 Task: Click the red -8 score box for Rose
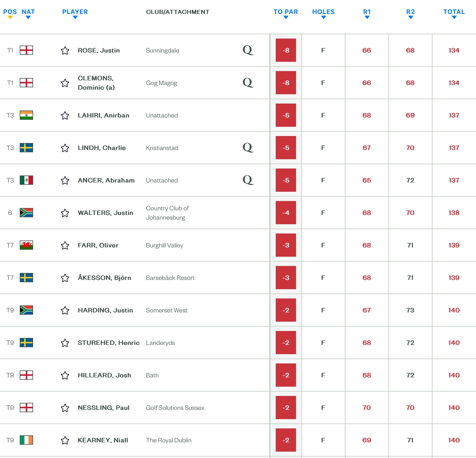[x=286, y=50]
